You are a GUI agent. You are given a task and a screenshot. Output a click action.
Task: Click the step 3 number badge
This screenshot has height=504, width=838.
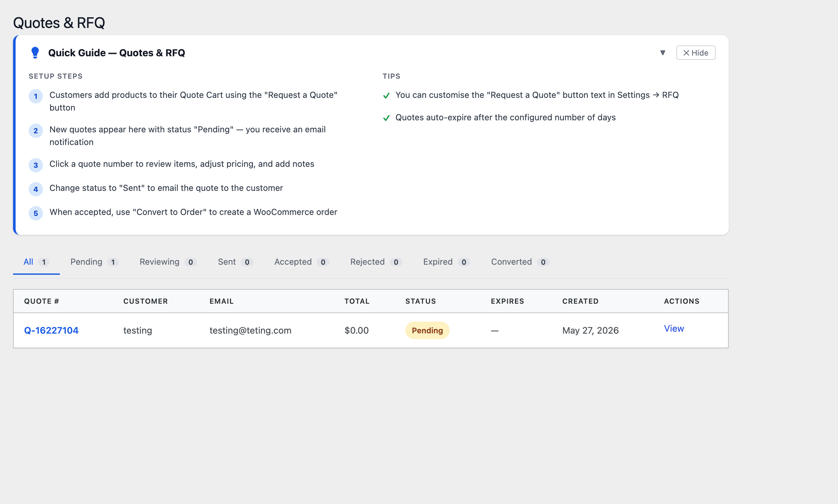pos(36,165)
